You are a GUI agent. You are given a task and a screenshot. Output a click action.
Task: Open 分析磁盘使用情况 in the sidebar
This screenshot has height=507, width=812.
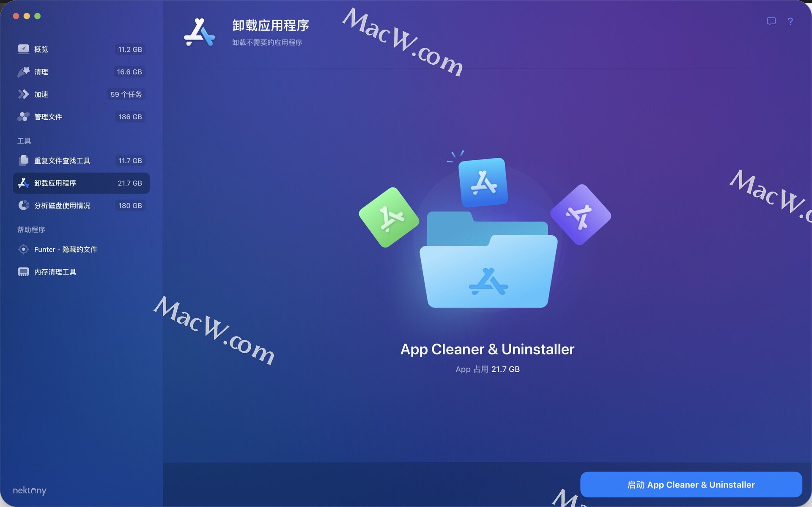pyautogui.click(x=81, y=206)
